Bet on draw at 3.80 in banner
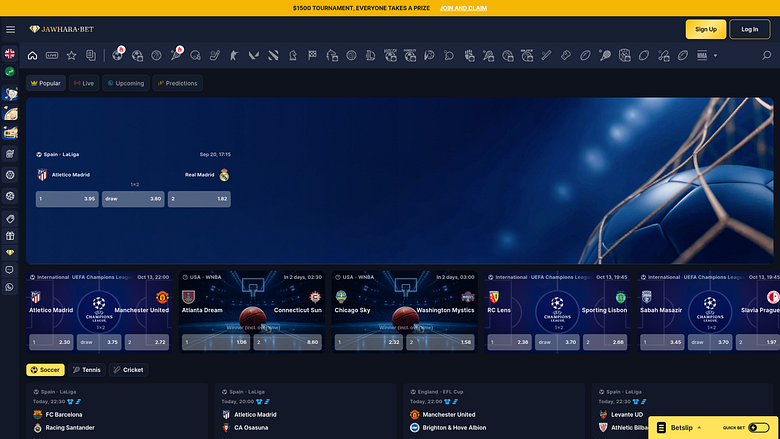This screenshot has width=780, height=439. [133, 199]
